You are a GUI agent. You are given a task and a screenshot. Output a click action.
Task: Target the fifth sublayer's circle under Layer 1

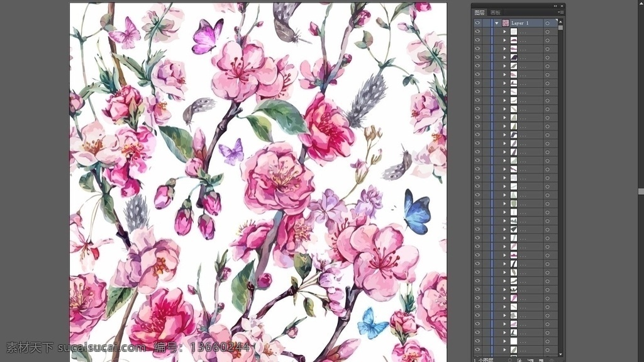click(548, 66)
